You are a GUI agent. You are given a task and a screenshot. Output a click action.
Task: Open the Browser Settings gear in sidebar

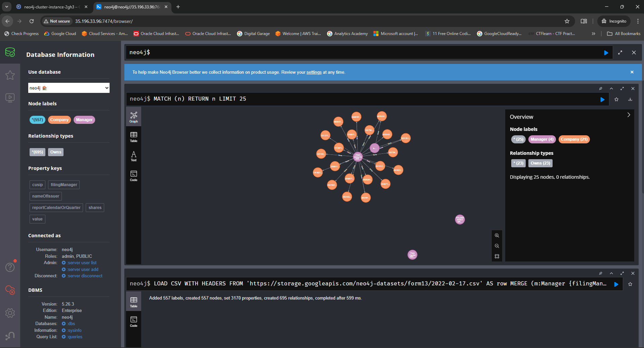click(10, 313)
